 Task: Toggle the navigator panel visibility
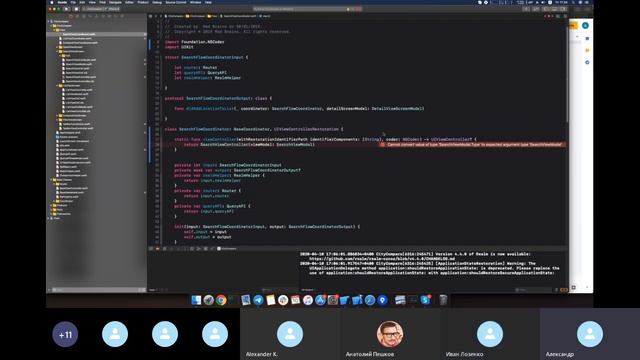click(x=546, y=9)
